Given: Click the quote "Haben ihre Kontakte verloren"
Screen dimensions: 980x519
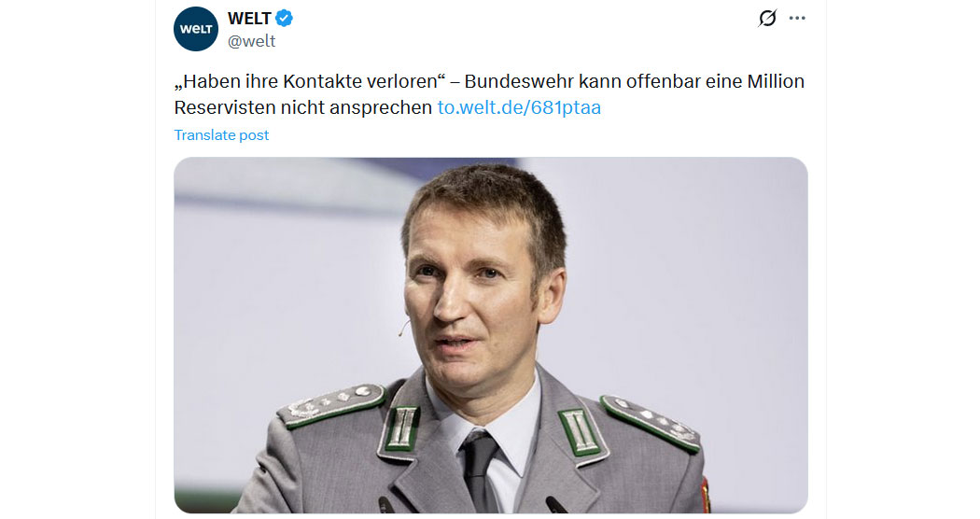Looking at the screenshot, I should 309,81.
